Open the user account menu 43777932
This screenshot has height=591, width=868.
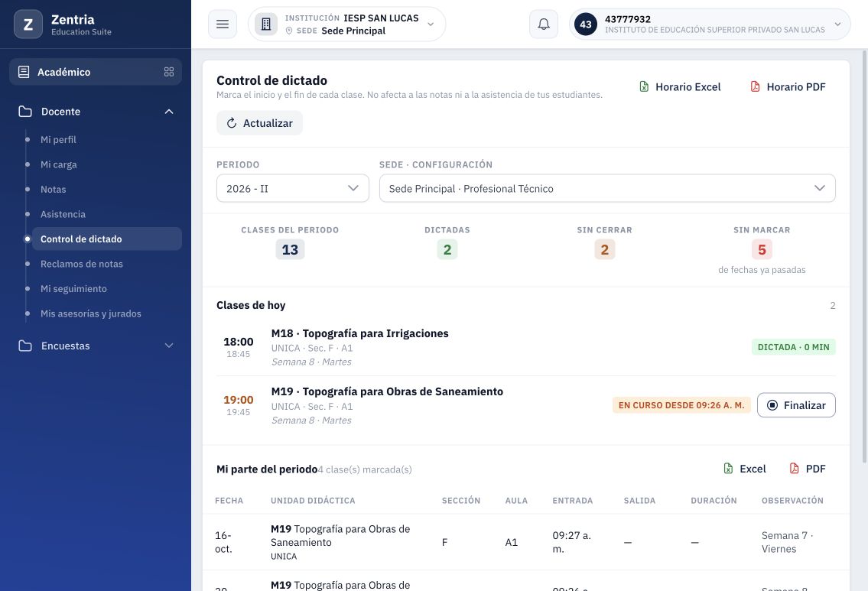[x=710, y=24]
